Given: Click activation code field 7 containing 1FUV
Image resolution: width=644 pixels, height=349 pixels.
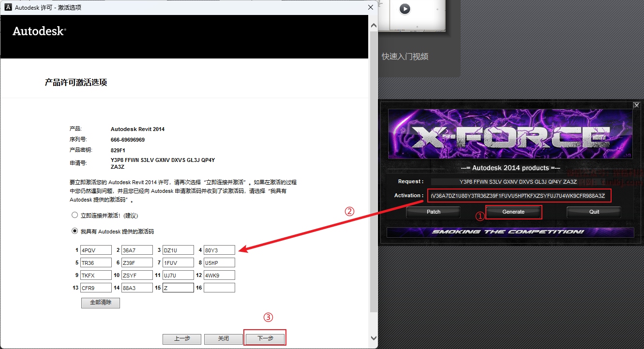Looking at the screenshot, I should coord(178,262).
